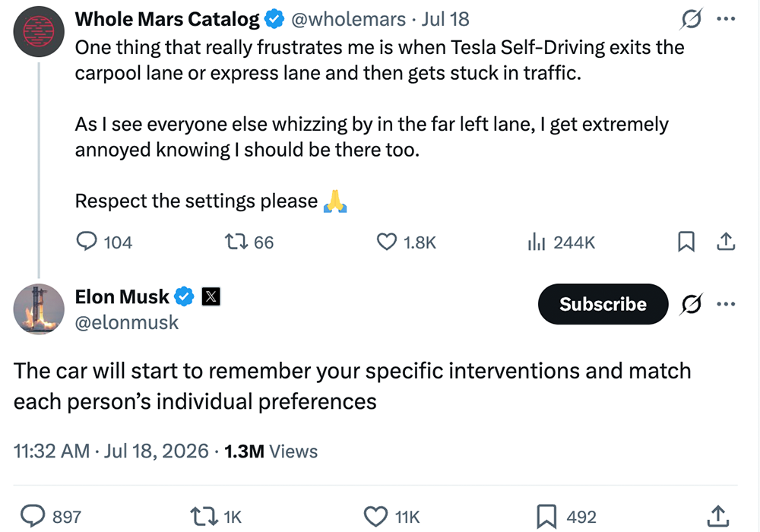Bookmark Elon Musk's post with 492 saves
760x532 pixels.
(546, 516)
